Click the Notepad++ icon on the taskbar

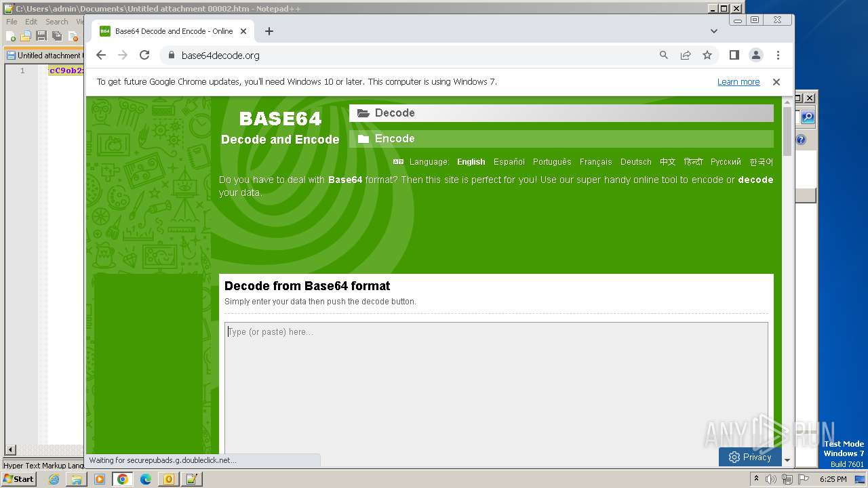point(192,479)
